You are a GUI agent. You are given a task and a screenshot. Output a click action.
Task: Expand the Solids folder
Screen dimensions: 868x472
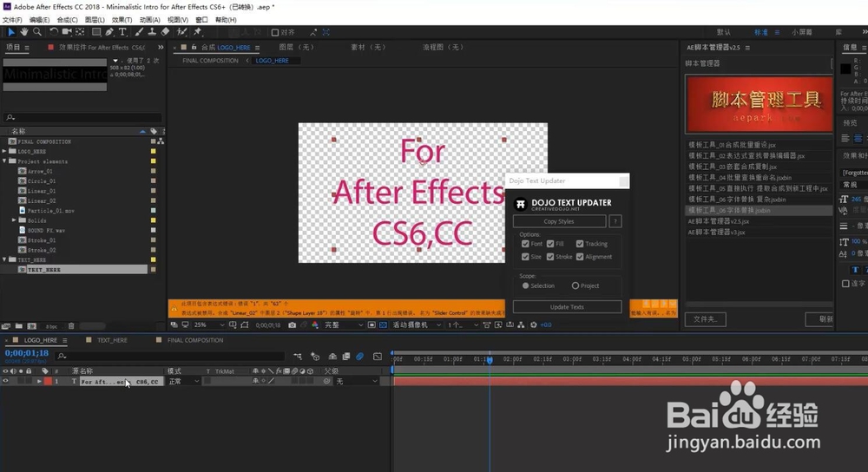click(15, 220)
